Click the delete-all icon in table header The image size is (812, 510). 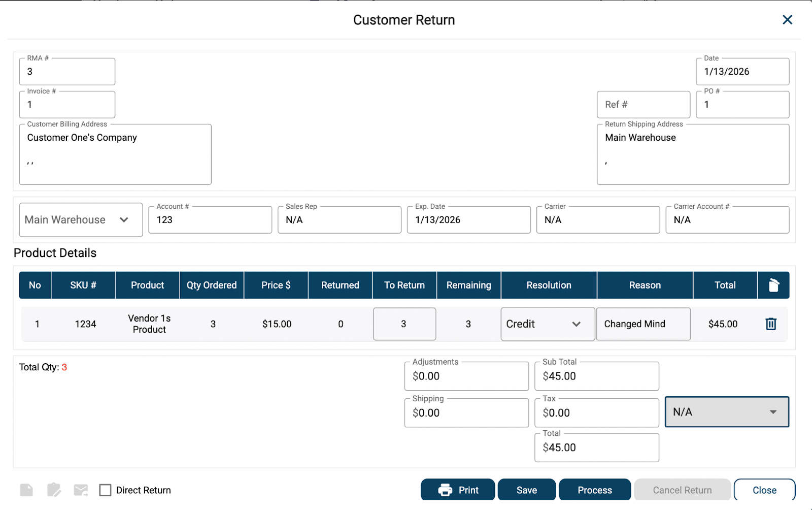773,285
